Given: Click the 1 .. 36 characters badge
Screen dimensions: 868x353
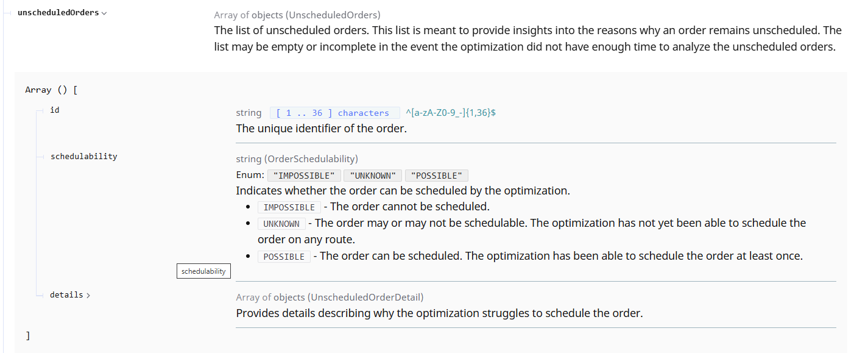Looking at the screenshot, I should pos(334,113).
